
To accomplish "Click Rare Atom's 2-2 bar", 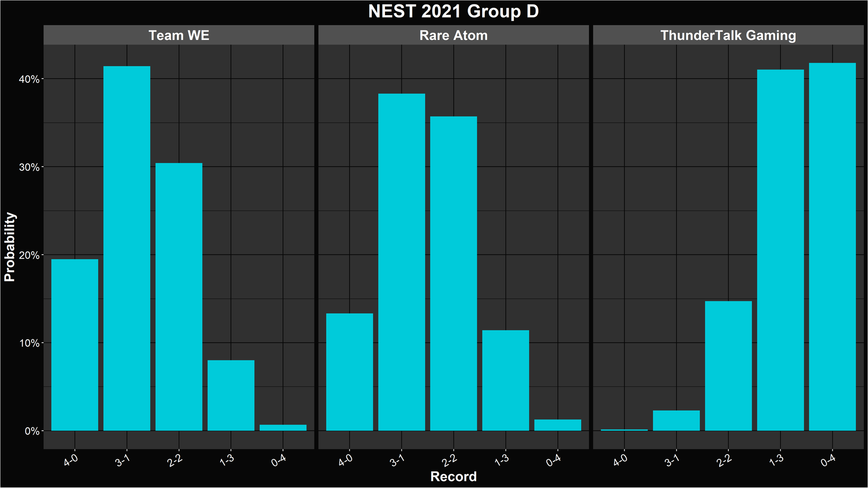I will point(454,273).
